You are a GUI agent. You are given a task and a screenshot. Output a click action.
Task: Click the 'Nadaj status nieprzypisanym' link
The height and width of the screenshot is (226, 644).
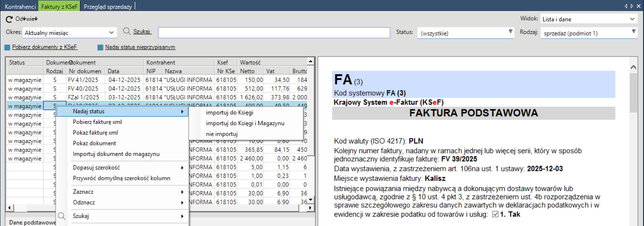click(140, 47)
